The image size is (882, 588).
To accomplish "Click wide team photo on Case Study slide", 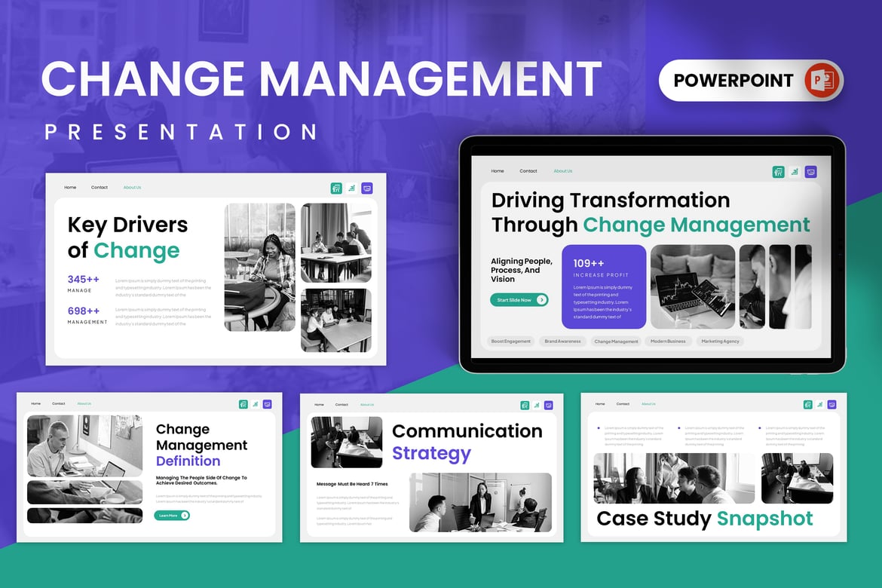I will pos(675,478).
